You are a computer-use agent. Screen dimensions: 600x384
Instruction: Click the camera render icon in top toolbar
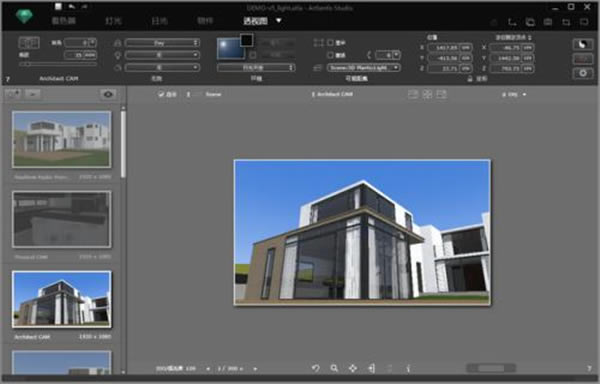pyautogui.click(x=548, y=22)
